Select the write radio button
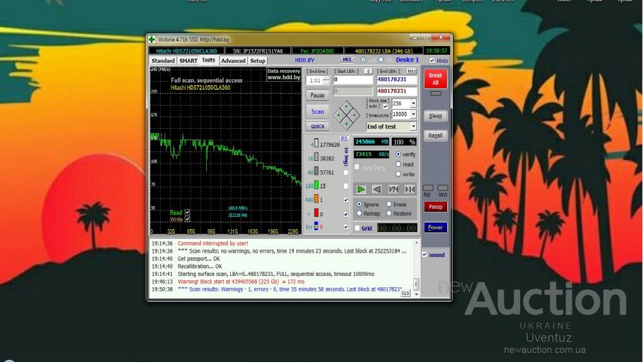This screenshot has width=644, height=362. pos(398,174)
